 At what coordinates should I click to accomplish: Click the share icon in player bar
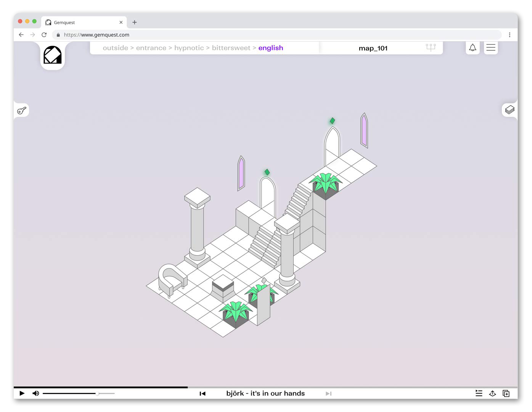(x=492, y=393)
